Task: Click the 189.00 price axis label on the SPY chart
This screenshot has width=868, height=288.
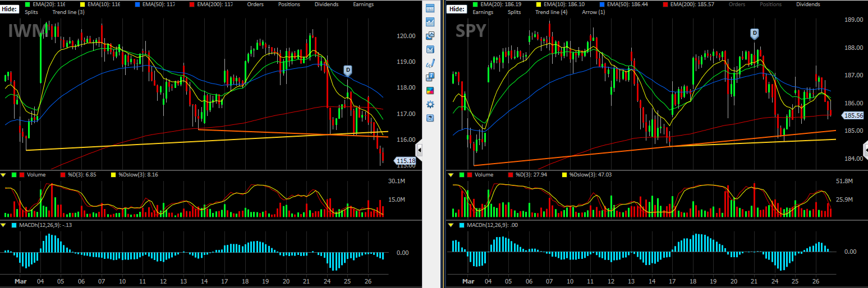Action: (x=853, y=20)
